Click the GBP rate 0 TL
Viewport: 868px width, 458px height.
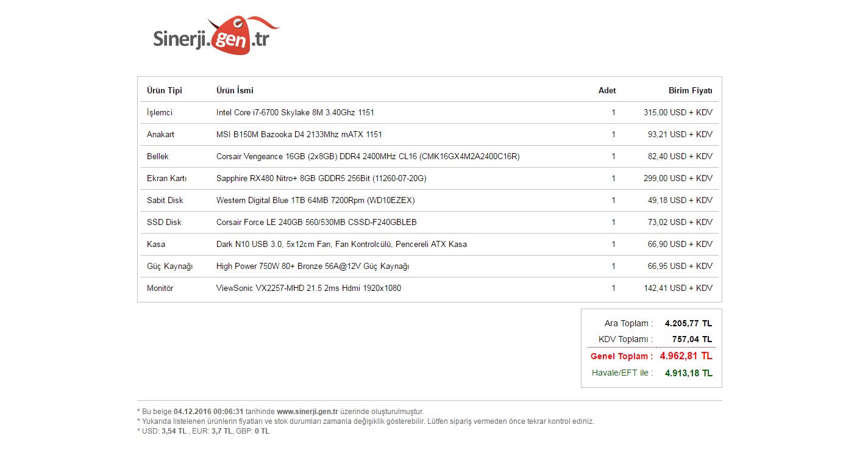coord(261,431)
